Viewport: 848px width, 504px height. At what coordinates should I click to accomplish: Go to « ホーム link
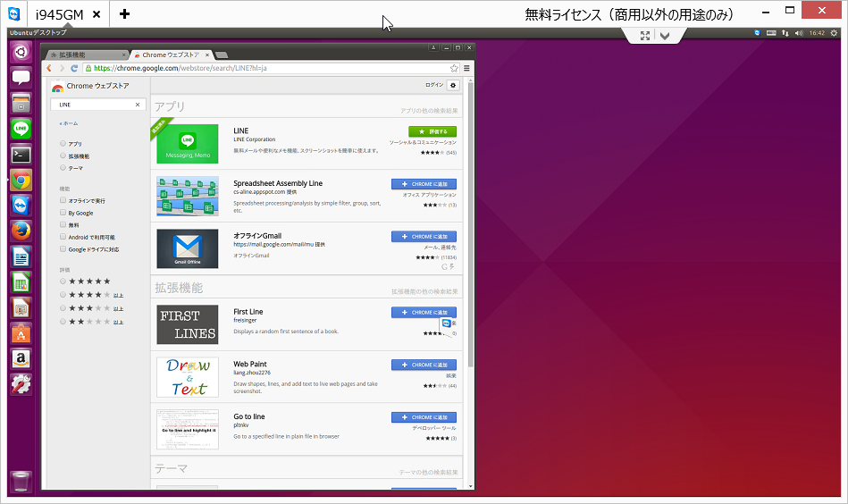click(69, 123)
